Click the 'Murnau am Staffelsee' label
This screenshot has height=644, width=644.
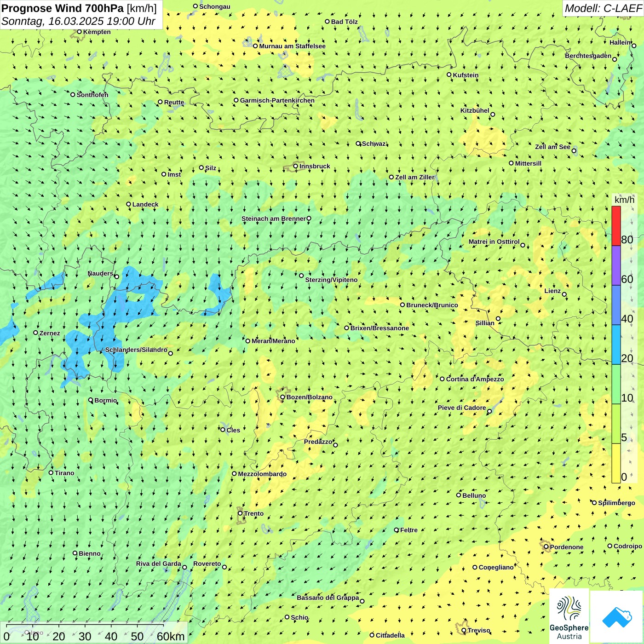coord(292,46)
